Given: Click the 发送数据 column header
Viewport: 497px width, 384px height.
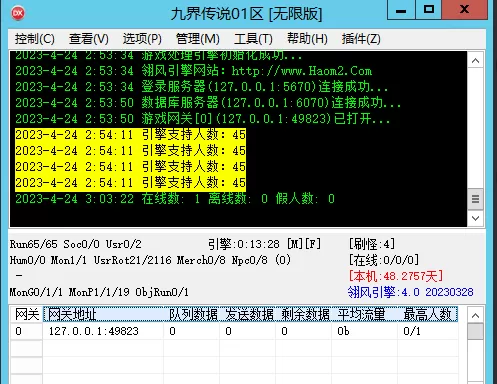Looking at the screenshot, I should click(248, 314).
